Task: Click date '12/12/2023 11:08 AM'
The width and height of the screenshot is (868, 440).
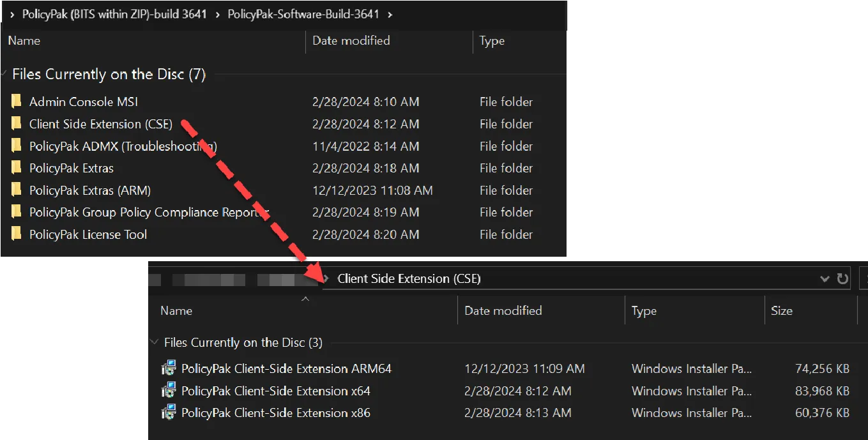Action: 372,190
